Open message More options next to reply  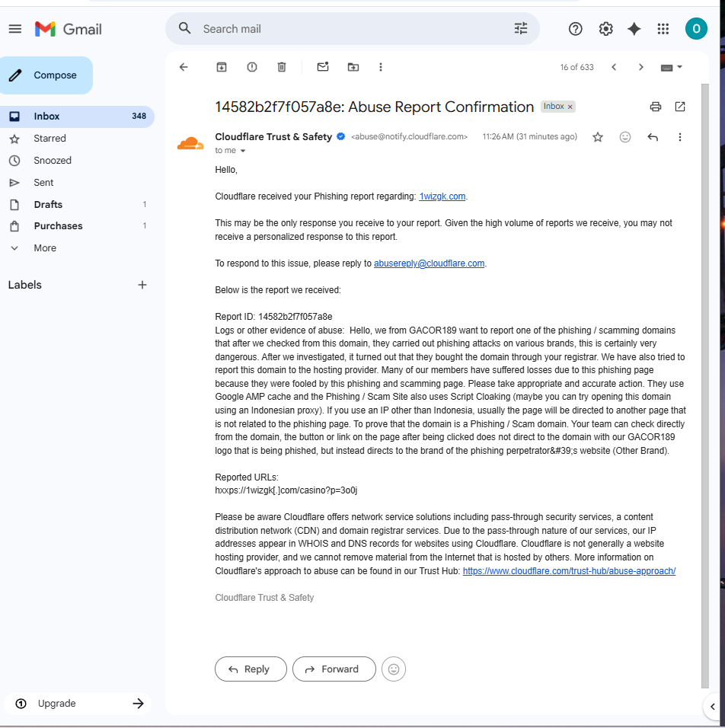(680, 137)
